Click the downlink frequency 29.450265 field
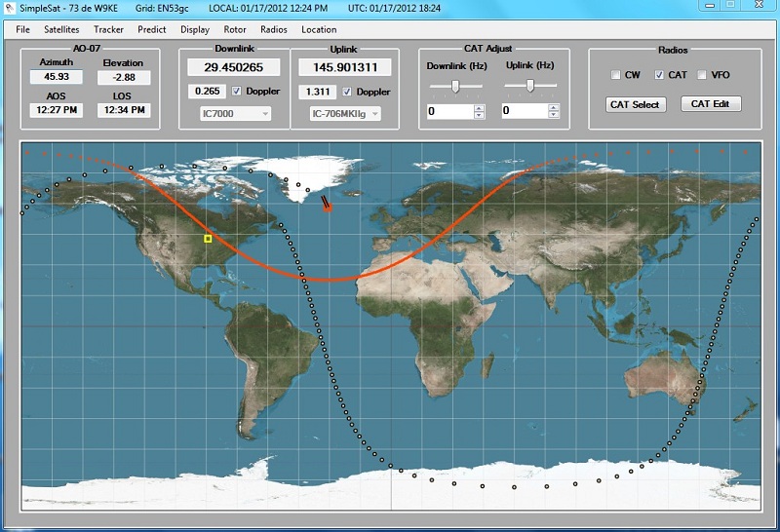Image resolution: width=780 pixels, height=532 pixels. pyautogui.click(x=234, y=67)
